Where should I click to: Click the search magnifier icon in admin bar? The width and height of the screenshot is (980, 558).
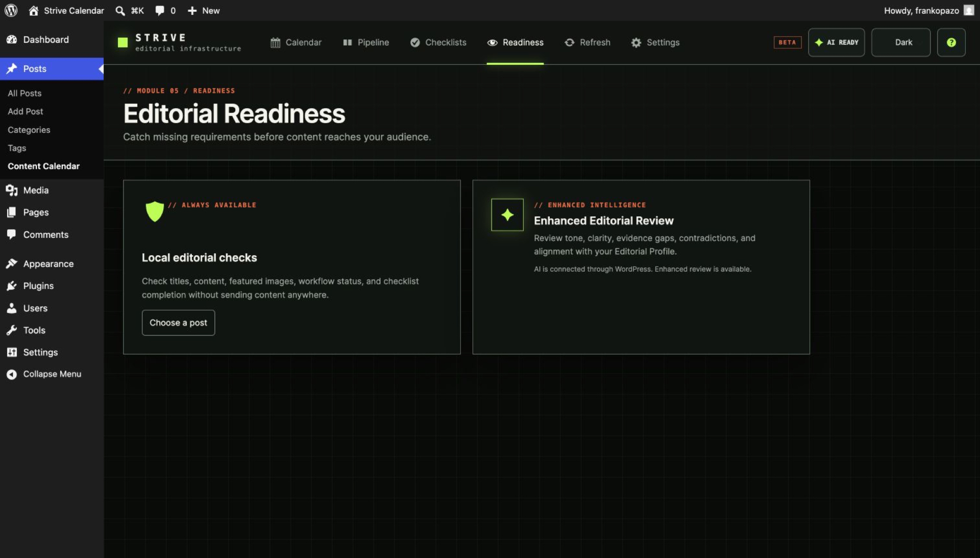[120, 11]
